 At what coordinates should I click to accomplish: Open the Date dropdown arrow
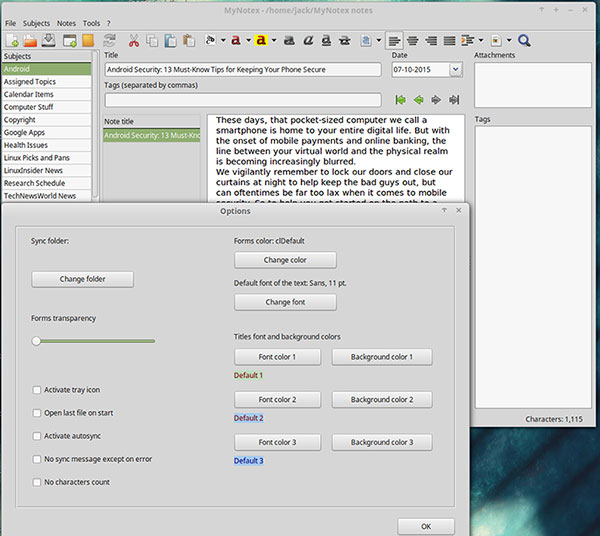click(x=455, y=70)
